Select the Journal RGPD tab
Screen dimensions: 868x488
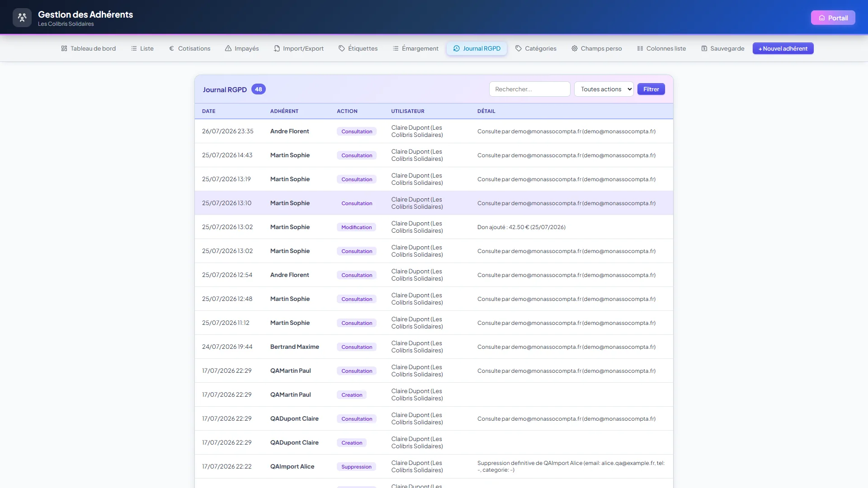[477, 48]
